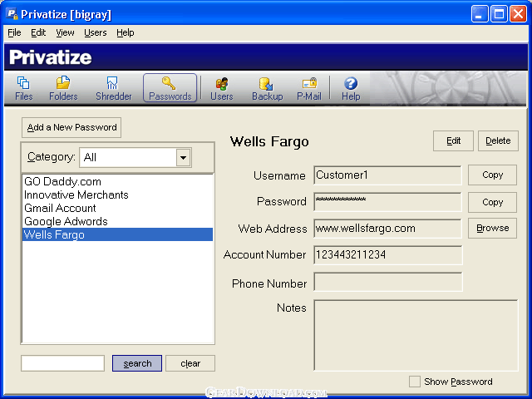
Task: Open the Shredder tool
Action: pos(113,89)
